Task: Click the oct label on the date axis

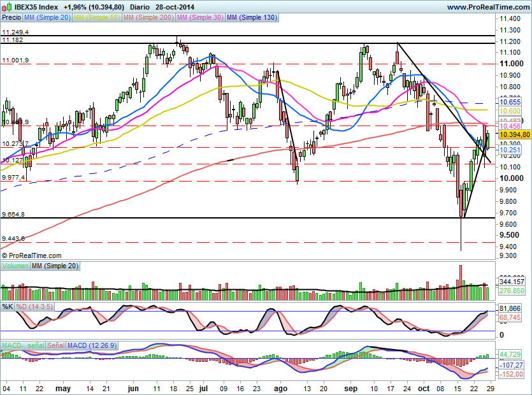Action: click(424, 389)
